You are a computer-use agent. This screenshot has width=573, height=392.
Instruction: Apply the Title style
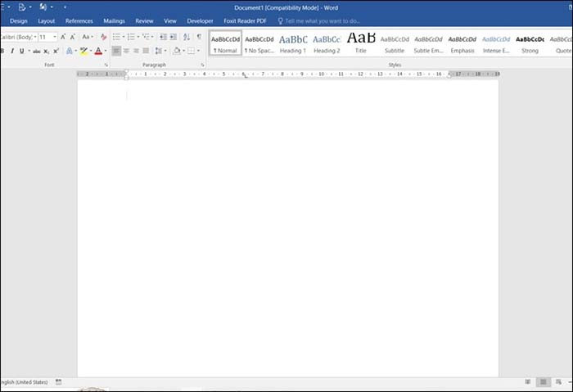tap(361, 43)
